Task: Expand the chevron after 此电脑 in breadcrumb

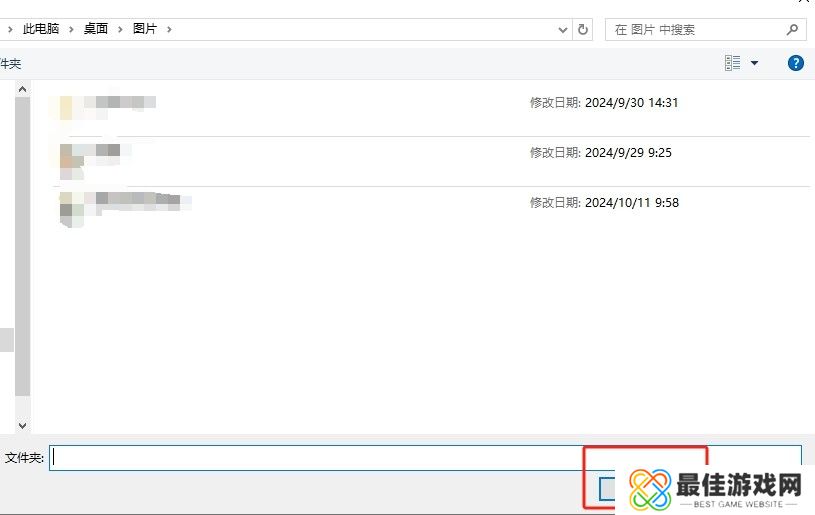Action: (72, 29)
